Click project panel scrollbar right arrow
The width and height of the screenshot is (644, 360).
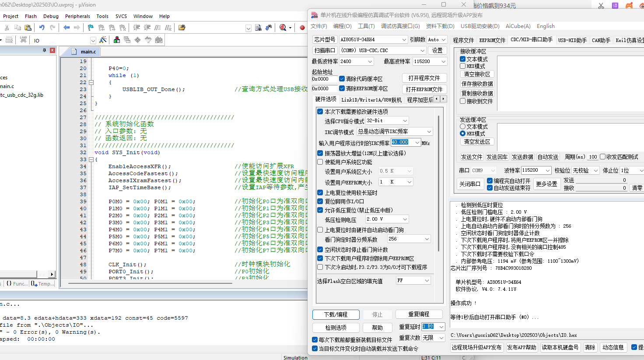[x=52, y=274]
